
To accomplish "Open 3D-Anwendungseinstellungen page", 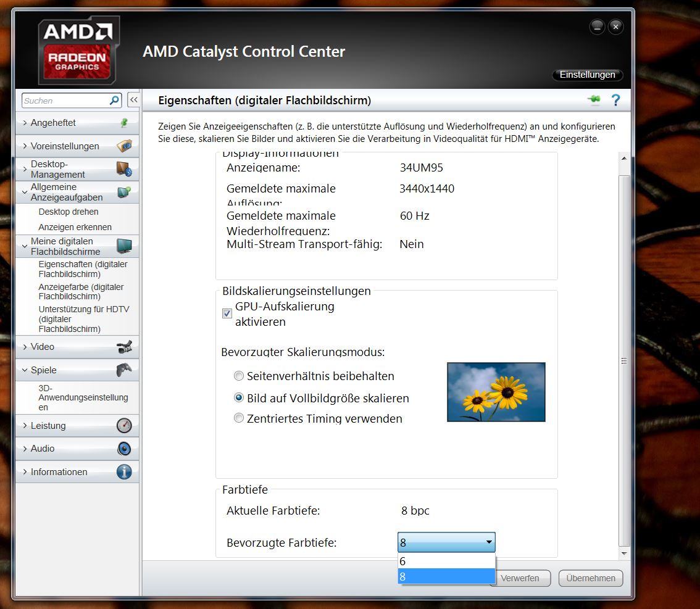I will click(x=83, y=397).
